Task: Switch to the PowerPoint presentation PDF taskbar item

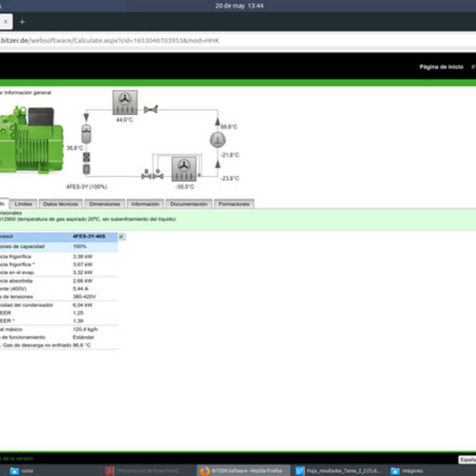Action: [x=143, y=471]
